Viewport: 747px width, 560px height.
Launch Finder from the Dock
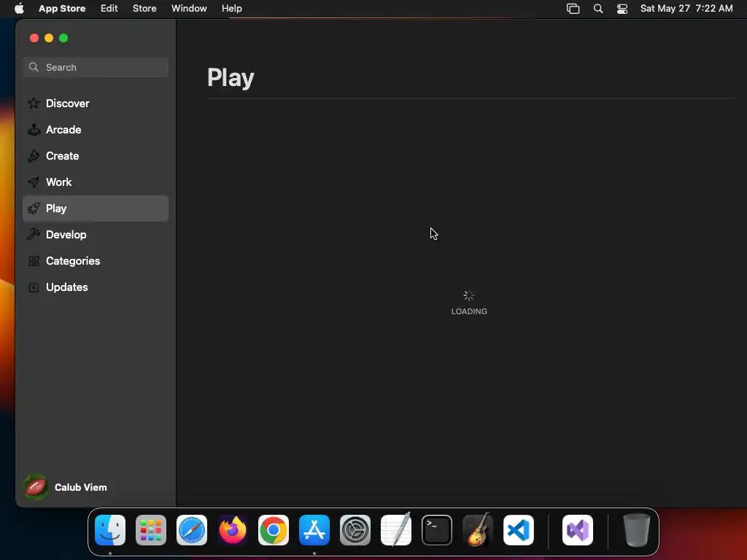coord(110,530)
